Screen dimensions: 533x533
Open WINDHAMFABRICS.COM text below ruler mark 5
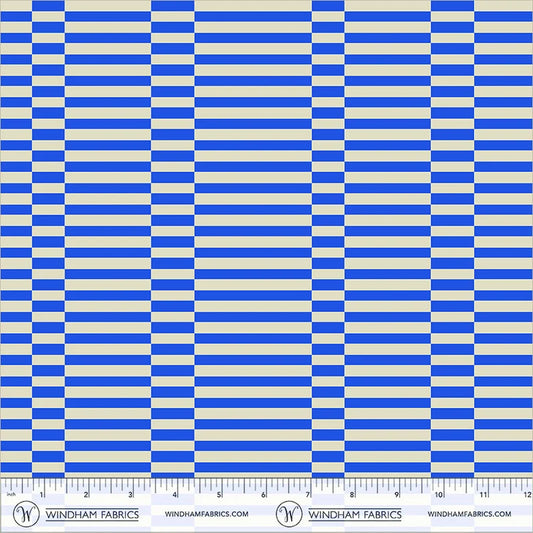click(207, 514)
